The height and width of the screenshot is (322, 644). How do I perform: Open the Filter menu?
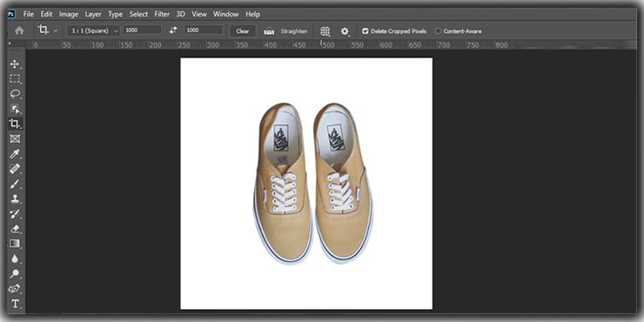(162, 14)
